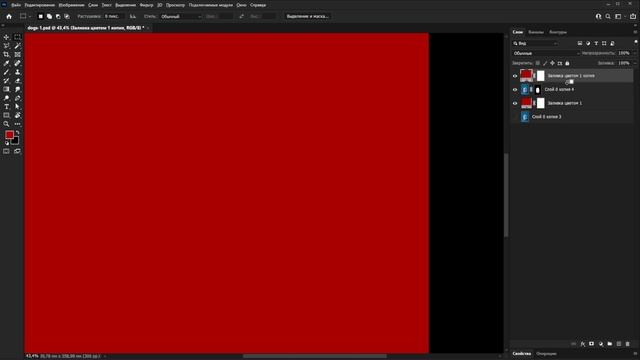Choose the Subtract from selection mode
The width and height of the screenshot is (640, 360).
click(58, 16)
